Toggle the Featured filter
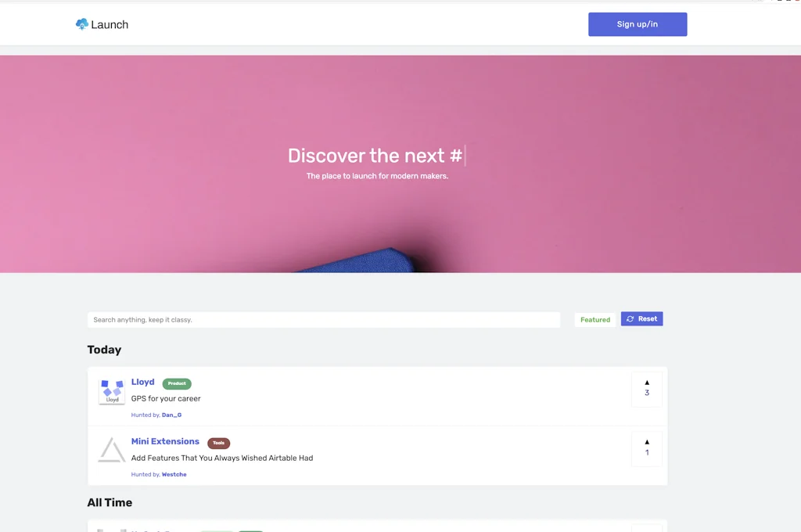801x532 pixels. point(595,320)
